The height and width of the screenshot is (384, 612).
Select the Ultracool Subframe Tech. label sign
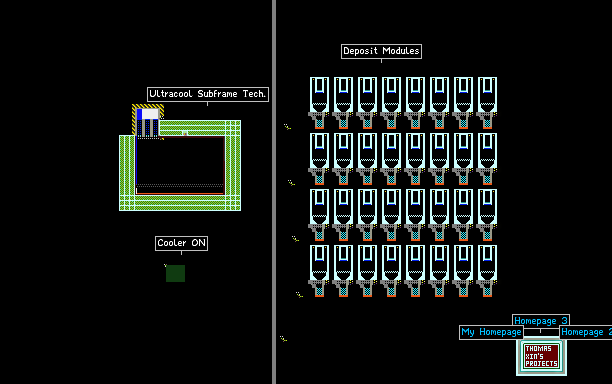(x=208, y=94)
